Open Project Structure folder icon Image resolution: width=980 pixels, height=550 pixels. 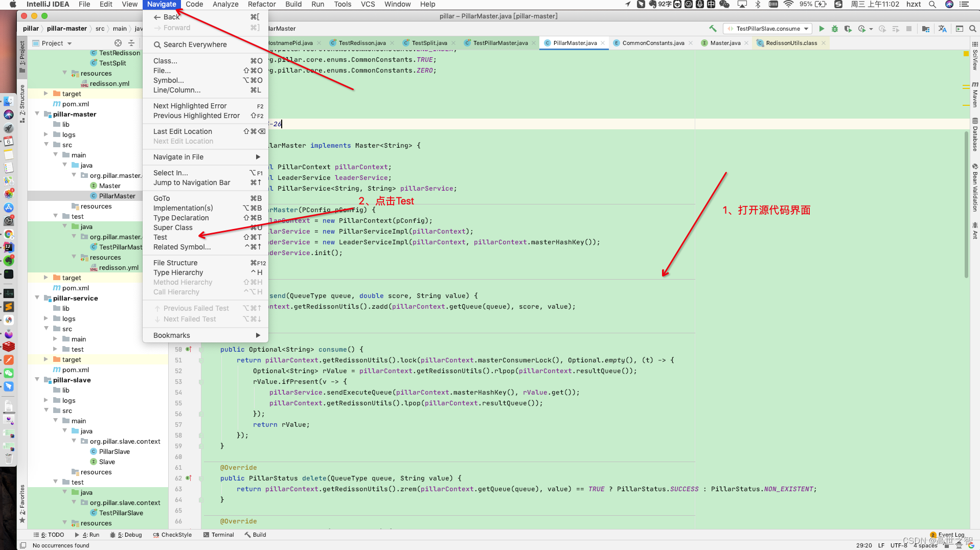[926, 29]
